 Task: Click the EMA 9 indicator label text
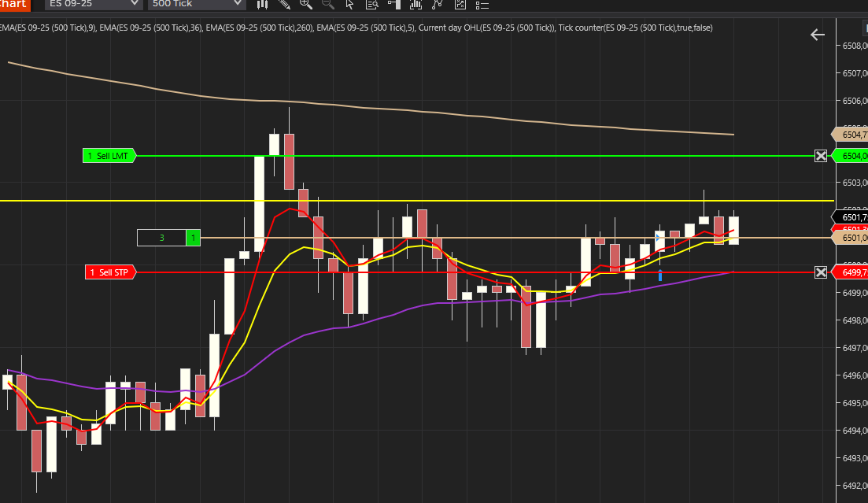(x=48, y=28)
